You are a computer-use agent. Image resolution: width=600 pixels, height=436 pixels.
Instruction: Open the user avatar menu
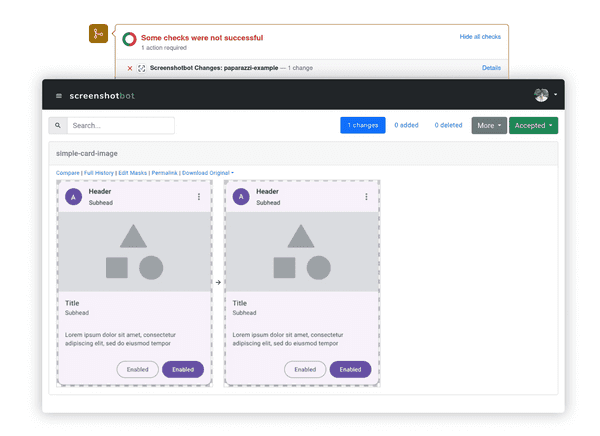pos(541,95)
